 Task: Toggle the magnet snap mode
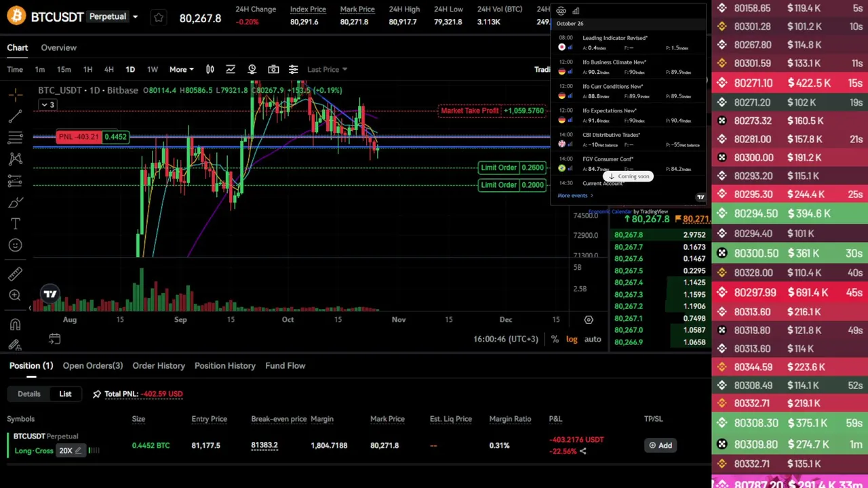click(16, 325)
